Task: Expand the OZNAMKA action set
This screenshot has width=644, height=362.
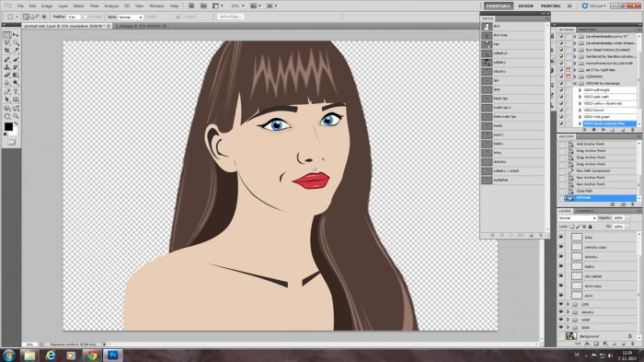Action: point(575,76)
